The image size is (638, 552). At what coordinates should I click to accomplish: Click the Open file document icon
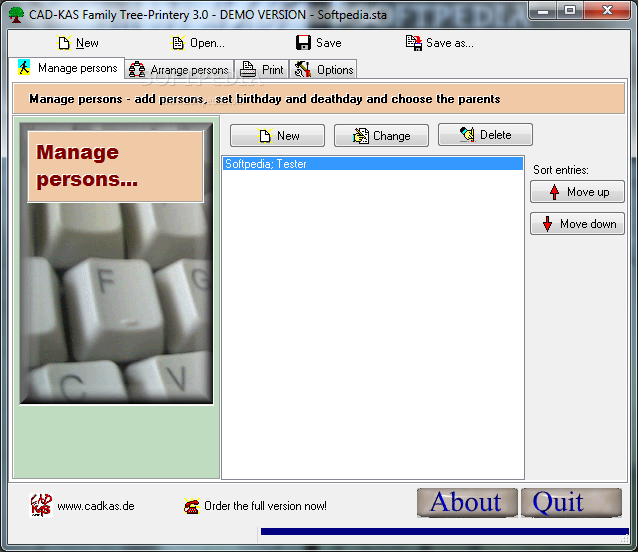pos(177,43)
